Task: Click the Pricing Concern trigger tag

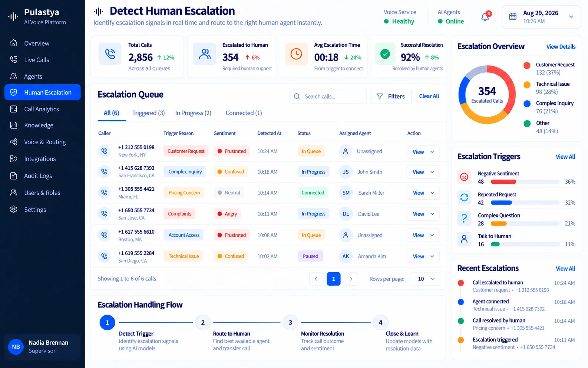Action: (184, 193)
